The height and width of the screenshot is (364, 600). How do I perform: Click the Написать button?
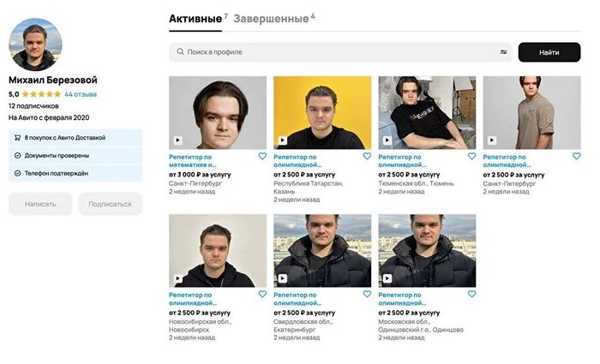tap(40, 204)
